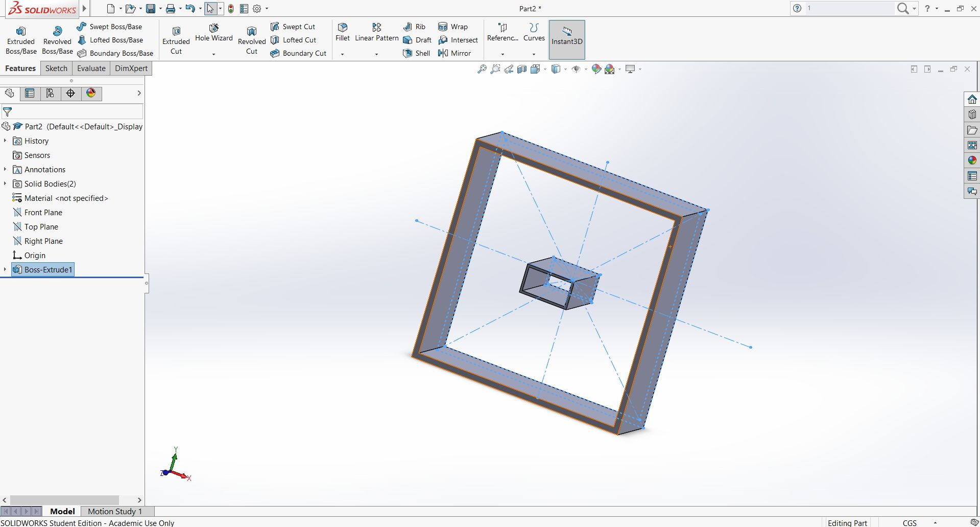Open the Design Library task pane tab
This screenshot has width=980, height=527.
pyautogui.click(x=972, y=114)
